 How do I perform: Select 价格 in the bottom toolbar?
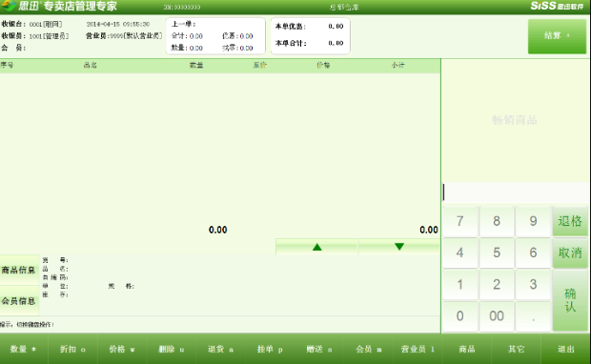(122, 350)
